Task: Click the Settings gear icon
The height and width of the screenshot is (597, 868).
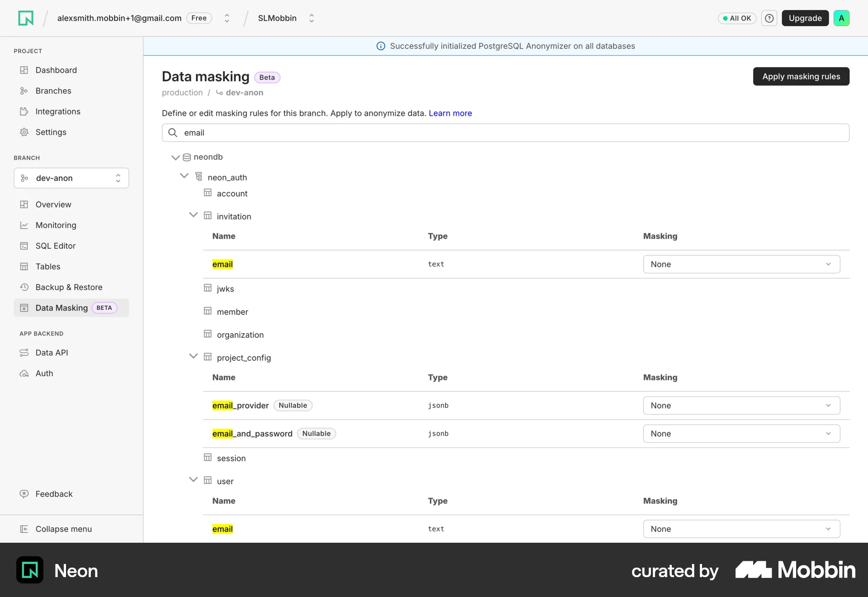Action: click(24, 132)
